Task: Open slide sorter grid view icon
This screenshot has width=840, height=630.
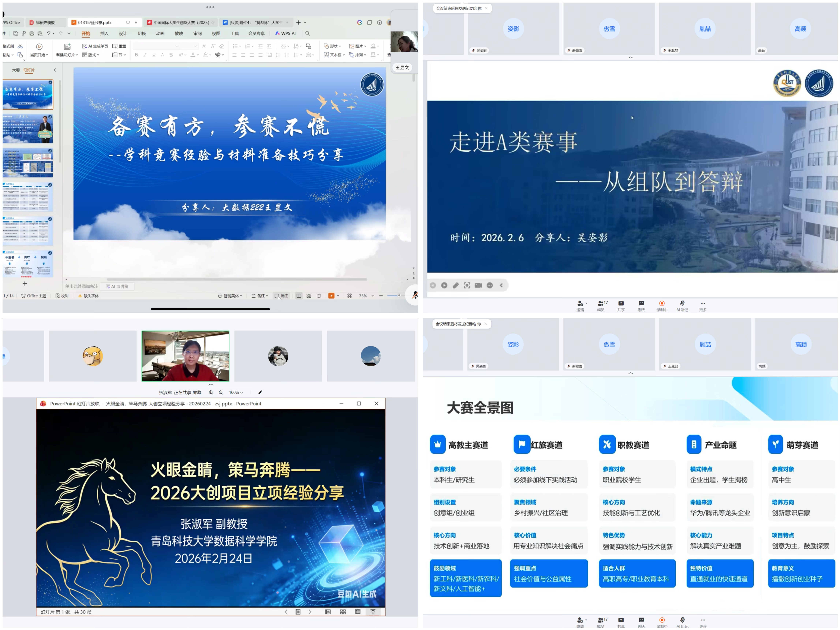Action: click(x=309, y=296)
